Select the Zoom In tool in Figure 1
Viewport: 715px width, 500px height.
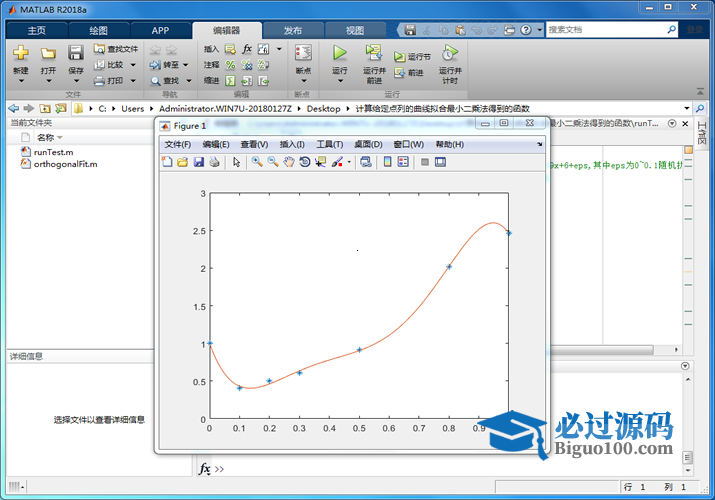(257, 162)
